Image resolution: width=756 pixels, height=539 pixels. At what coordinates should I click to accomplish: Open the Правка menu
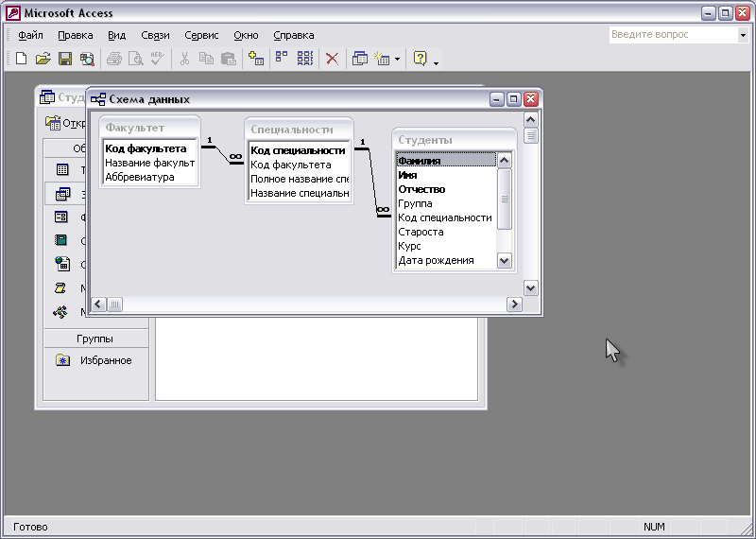pyautogui.click(x=76, y=35)
